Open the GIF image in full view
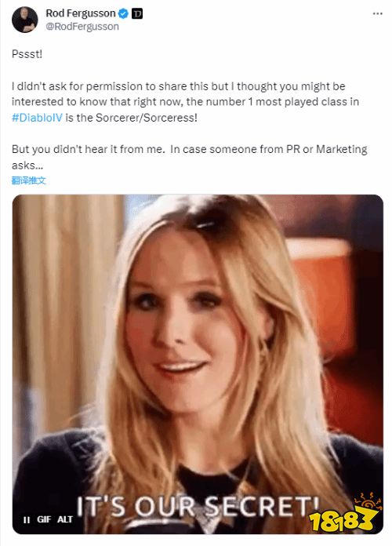The image size is (392, 546). 198,364
